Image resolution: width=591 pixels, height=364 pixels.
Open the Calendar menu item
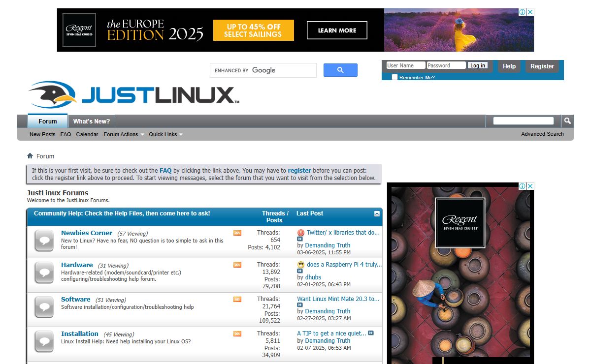[87, 134]
